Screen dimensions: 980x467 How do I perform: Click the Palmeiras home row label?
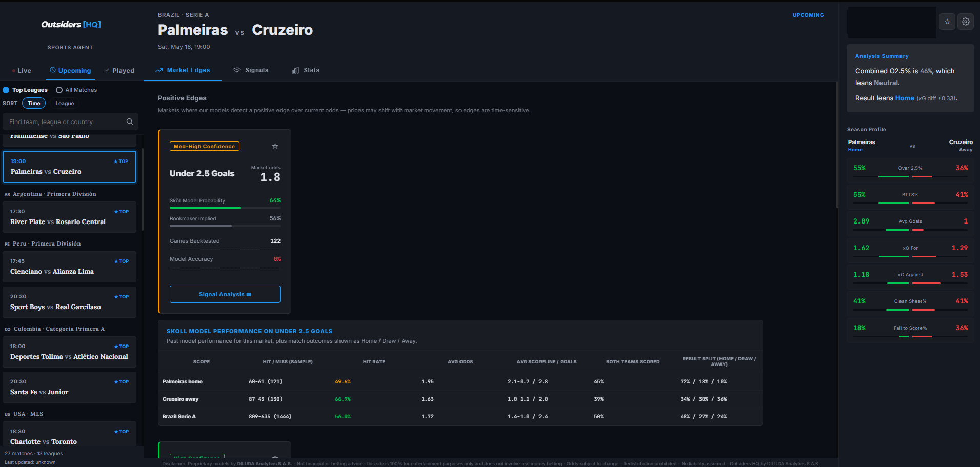pos(183,381)
